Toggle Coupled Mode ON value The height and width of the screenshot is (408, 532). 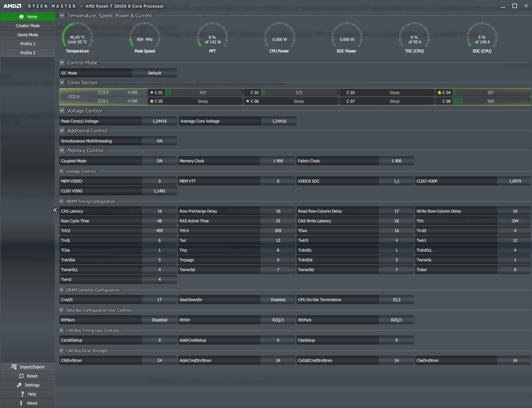click(x=159, y=161)
